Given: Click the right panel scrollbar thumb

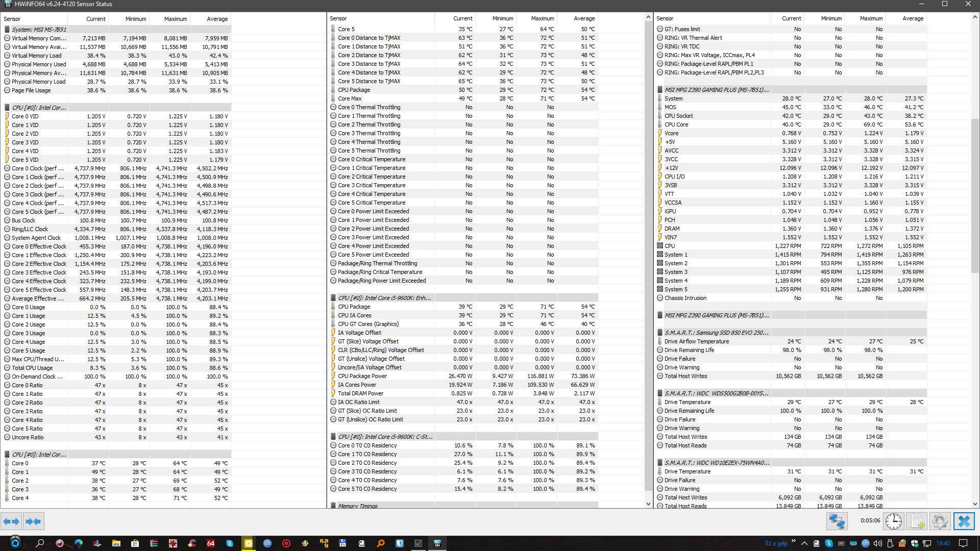Looking at the screenshot, I should pyautogui.click(x=975, y=196).
